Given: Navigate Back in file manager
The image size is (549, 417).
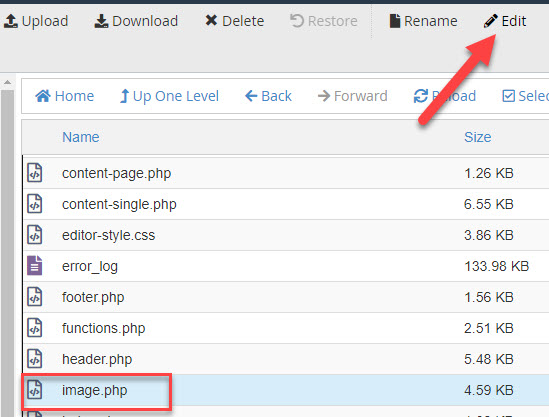Looking at the screenshot, I should click(268, 96).
